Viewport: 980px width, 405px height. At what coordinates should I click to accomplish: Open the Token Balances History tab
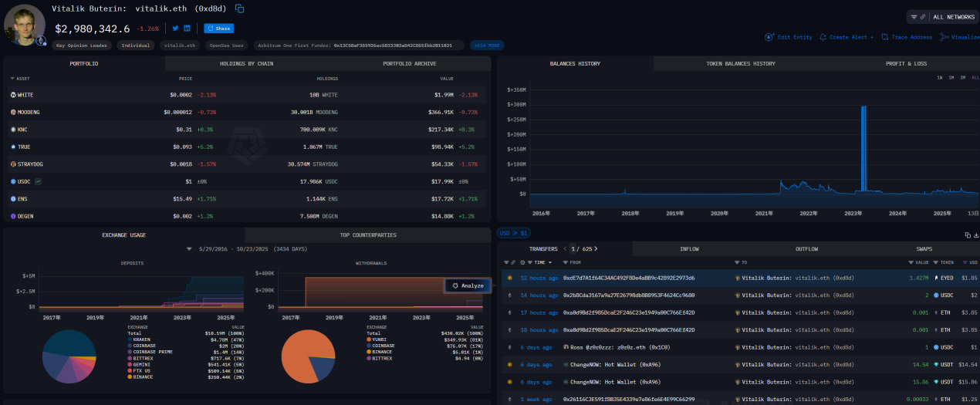tap(741, 63)
